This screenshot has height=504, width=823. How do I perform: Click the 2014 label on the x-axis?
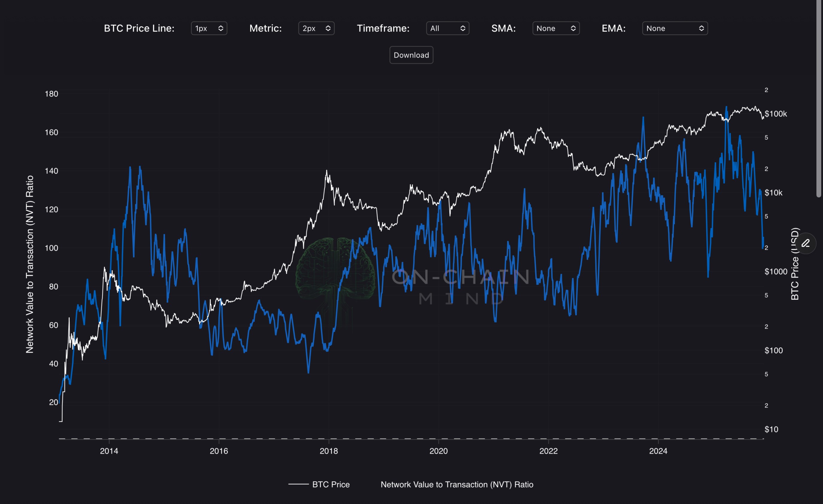[x=109, y=451]
